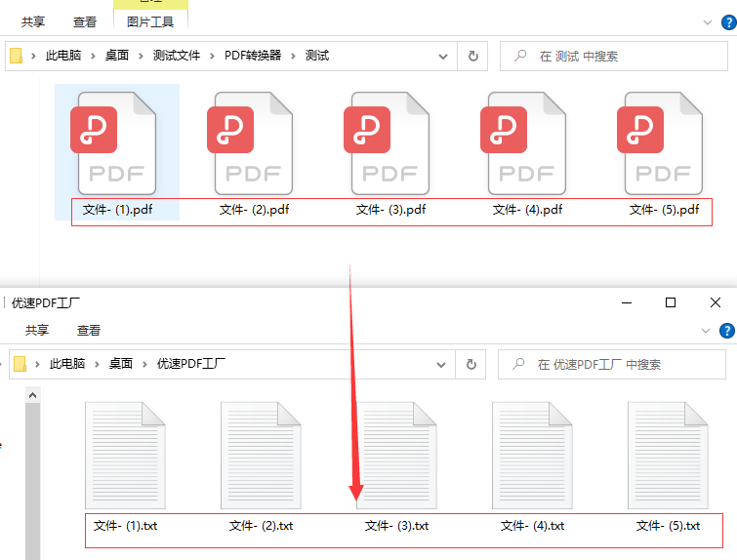This screenshot has height=560, width=737.
Task: Click file name 文件- (5).txt
Action: tap(668, 526)
